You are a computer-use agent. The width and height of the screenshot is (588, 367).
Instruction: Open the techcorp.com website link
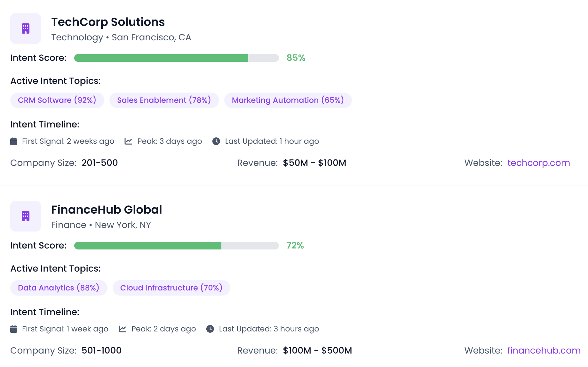coord(538,163)
